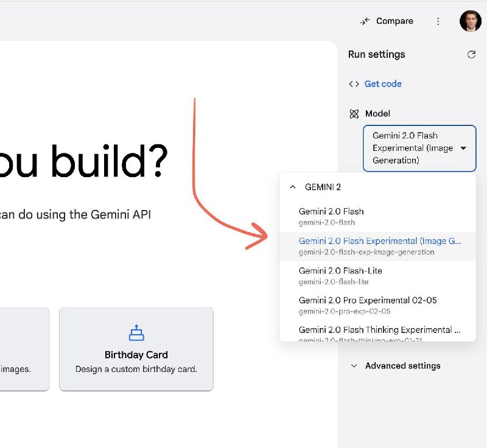
Task: Open the Birthday Card prompt card
Action: 136,349
